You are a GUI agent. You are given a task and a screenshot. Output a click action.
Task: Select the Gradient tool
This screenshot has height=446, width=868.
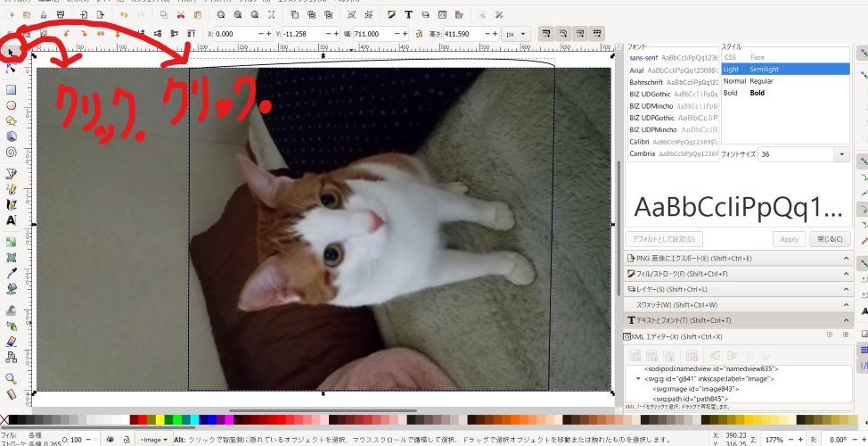[x=11, y=242]
